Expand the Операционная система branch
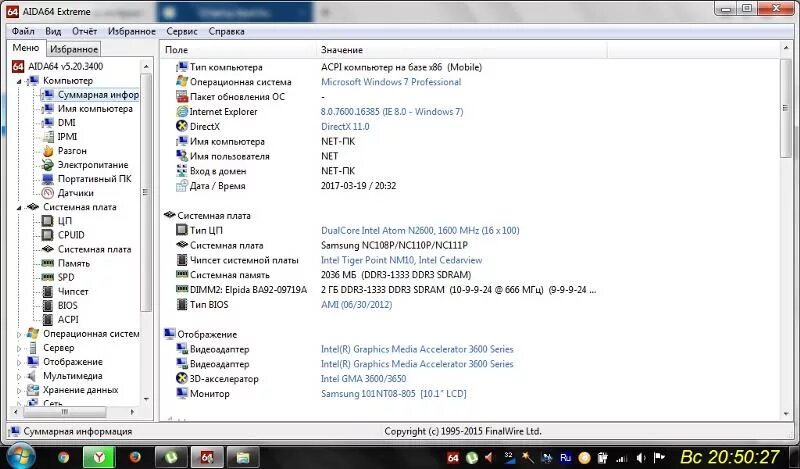 [19, 334]
